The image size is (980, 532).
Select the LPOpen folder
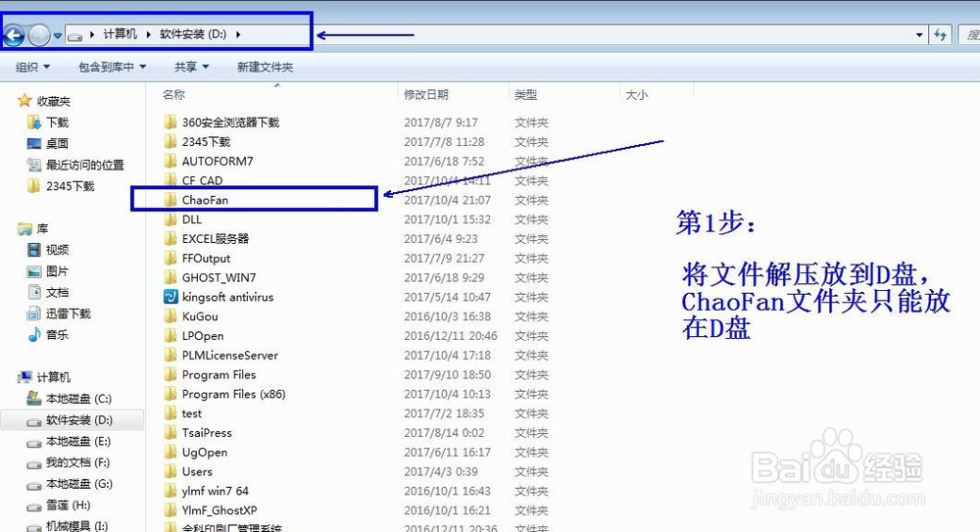pyautogui.click(x=203, y=335)
